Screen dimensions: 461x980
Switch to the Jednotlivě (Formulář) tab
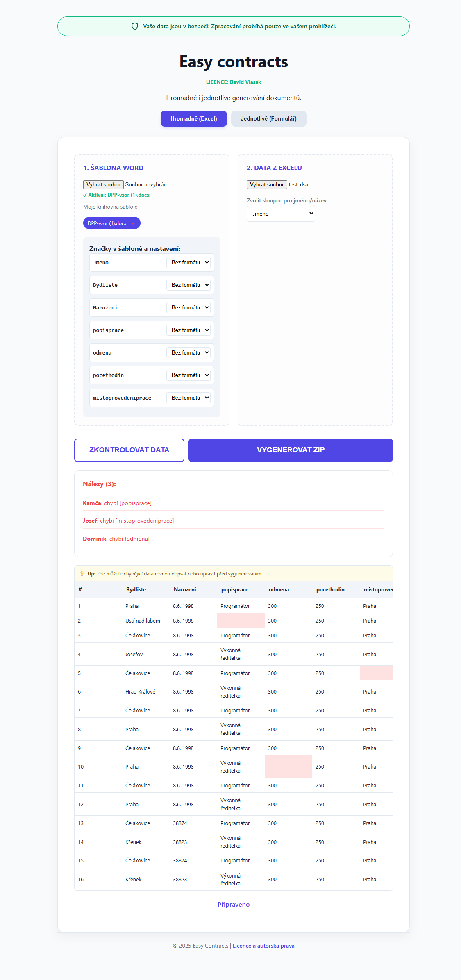(x=269, y=118)
